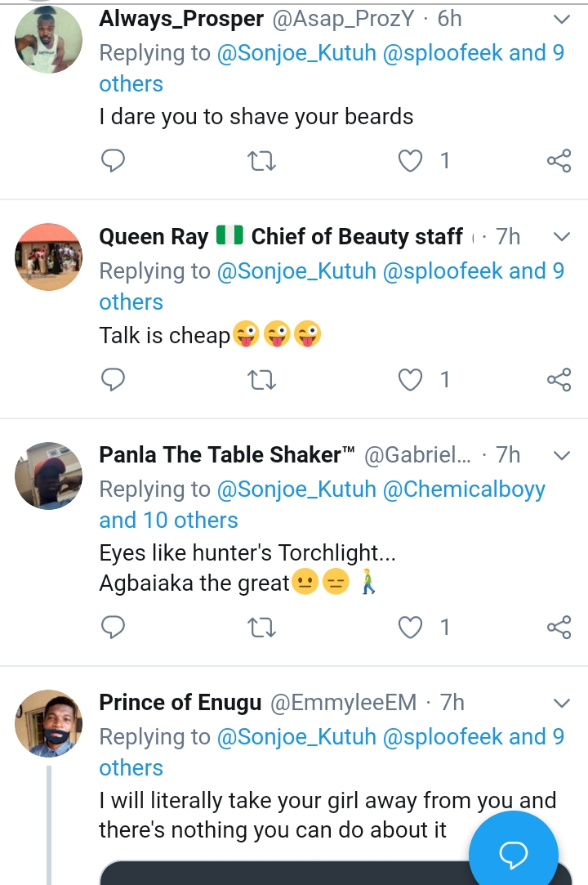Screen dimensions: 588x885
Task: Retweet Panla The Table Shaker's tweet
Action: coord(261,627)
